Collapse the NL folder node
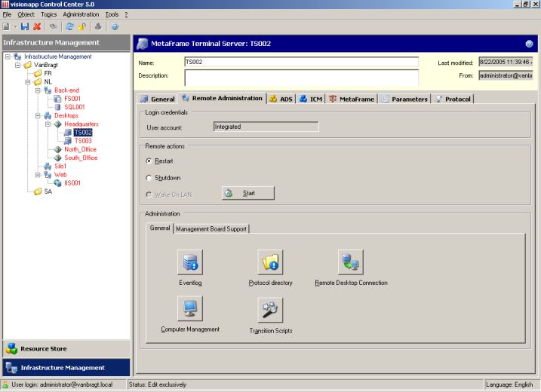Image resolution: width=541 pixels, height=392 pixels. pos(28,81)
